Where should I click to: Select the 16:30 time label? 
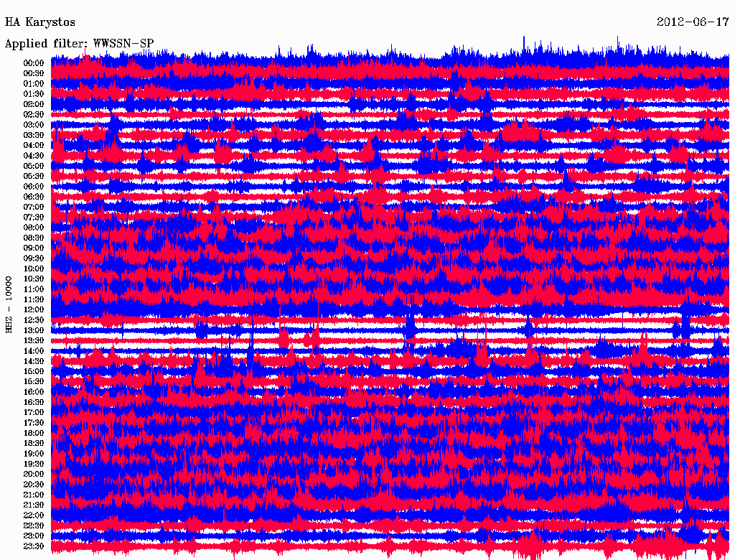pyautogui.click(x=34, y=402)
